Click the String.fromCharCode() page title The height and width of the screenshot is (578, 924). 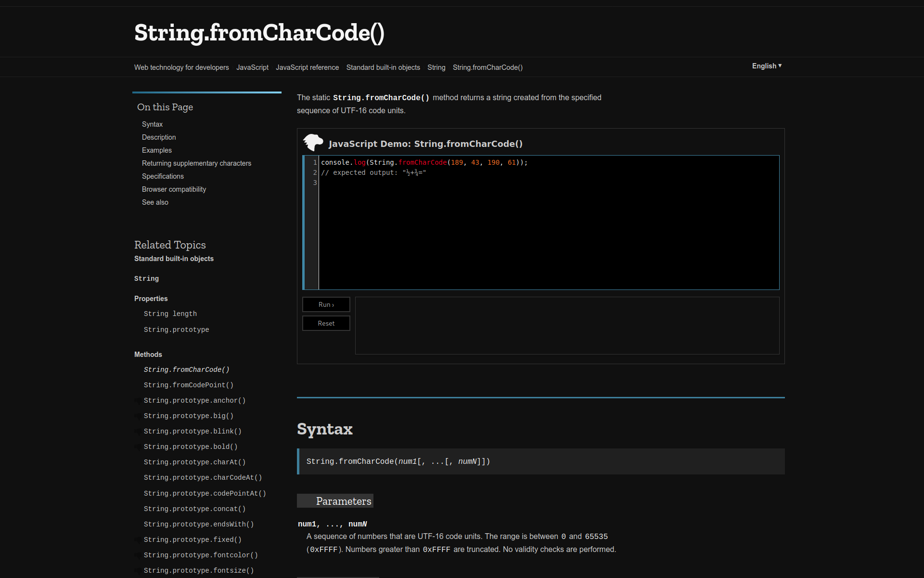tap(259, 33)
